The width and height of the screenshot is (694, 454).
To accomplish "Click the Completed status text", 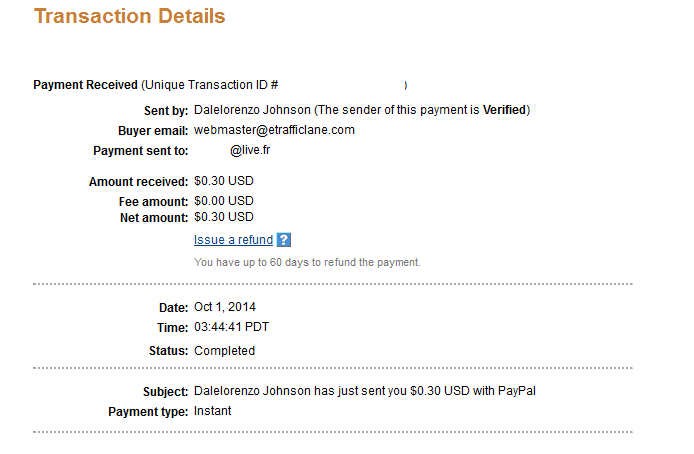I will [224, 351].
